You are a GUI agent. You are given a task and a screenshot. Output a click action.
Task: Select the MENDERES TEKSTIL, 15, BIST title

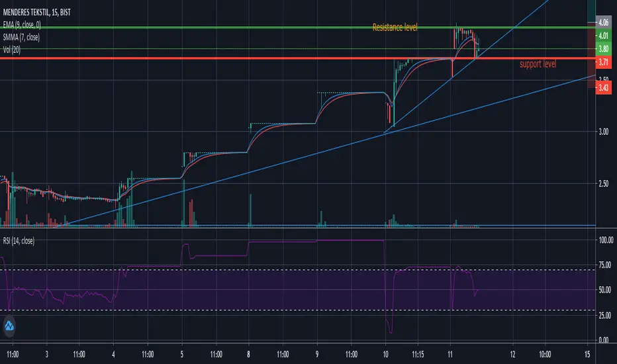click(36, 13)
